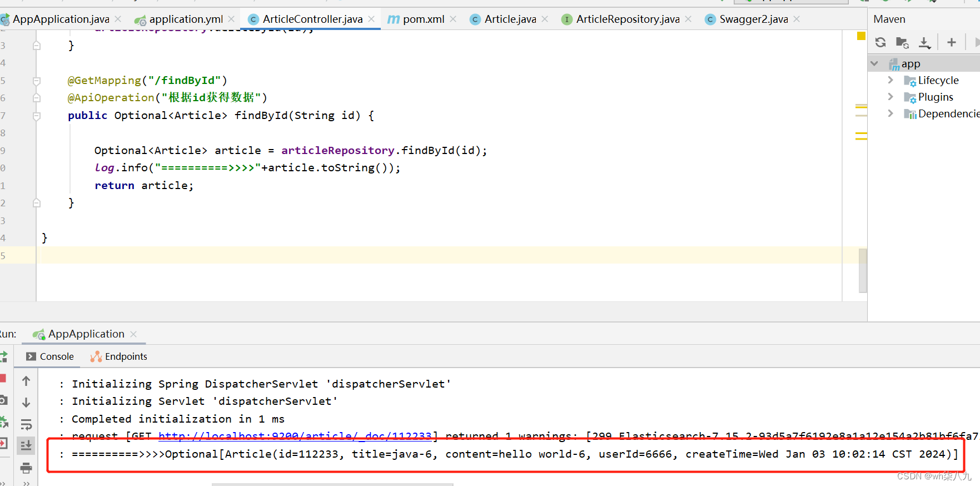Click the camera dump threads icon
The image size is (980, 486).
3,400
